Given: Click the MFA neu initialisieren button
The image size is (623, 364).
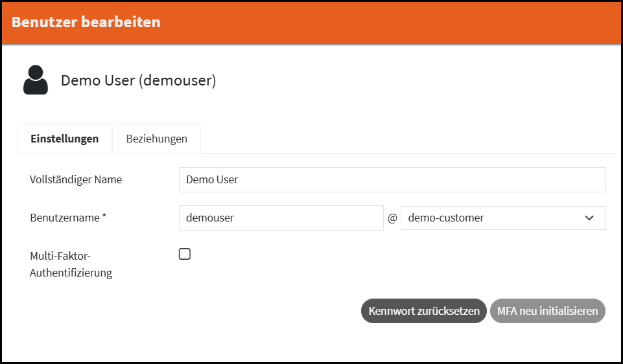Looking at the screenshot, I should click(x=547, y=311).
